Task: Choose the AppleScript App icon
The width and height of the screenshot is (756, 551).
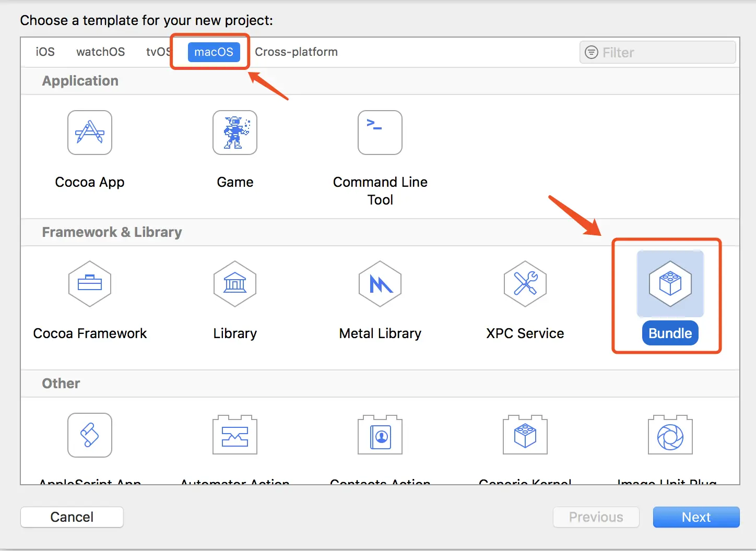Action: pos(90,435)
